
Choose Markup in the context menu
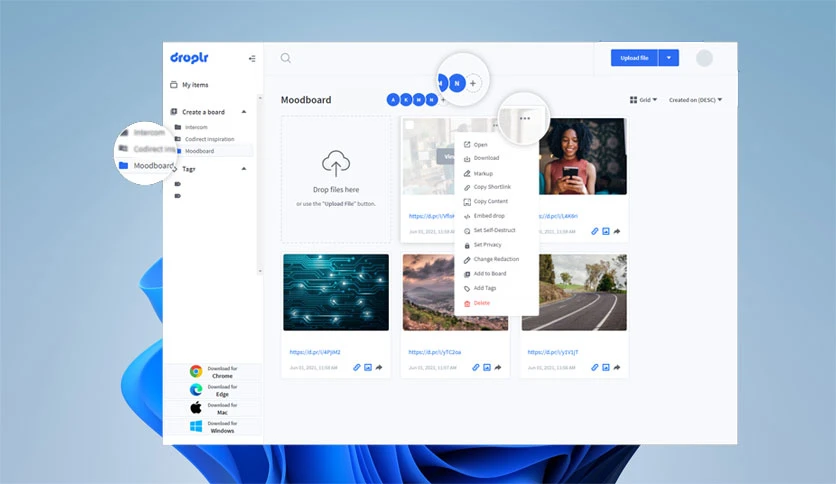483,173
